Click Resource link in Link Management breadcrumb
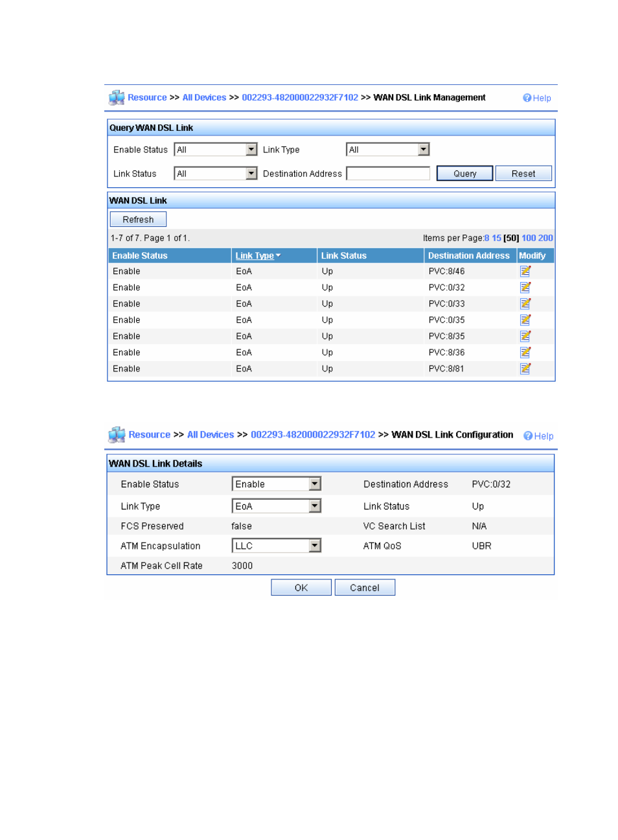The image size is (618, 840). pyautogui.click(x=147, y=97)
